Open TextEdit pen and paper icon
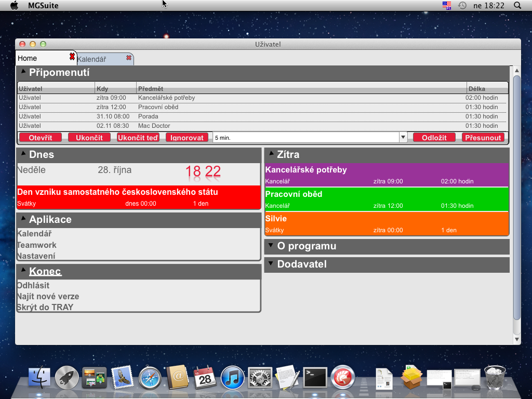The height and width of the screenshot is (399, 532). (x=287, y=377)
